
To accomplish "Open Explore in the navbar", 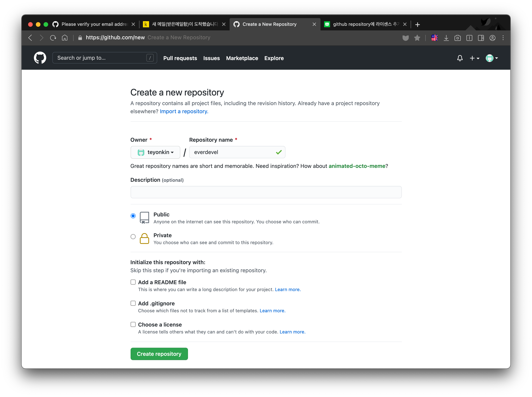I will pyautogui.click(x=274, y=58).
